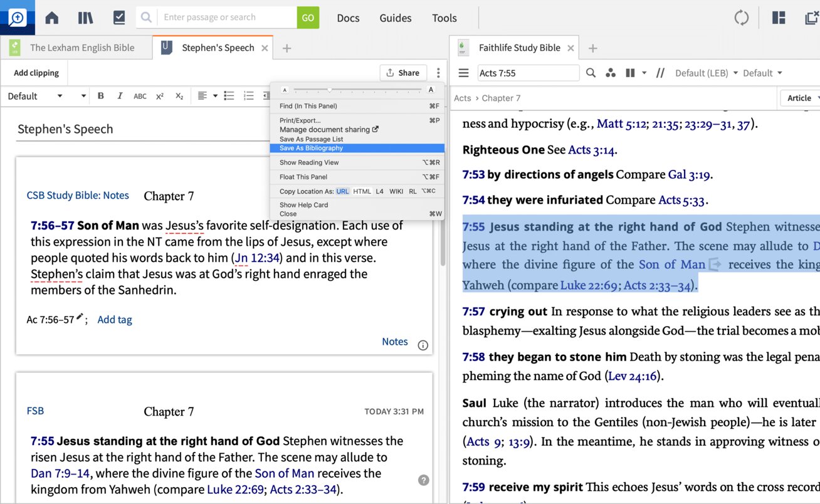Select RL as copy location format
The width and height of the screenshot is (820, 504).
(413, 191)
